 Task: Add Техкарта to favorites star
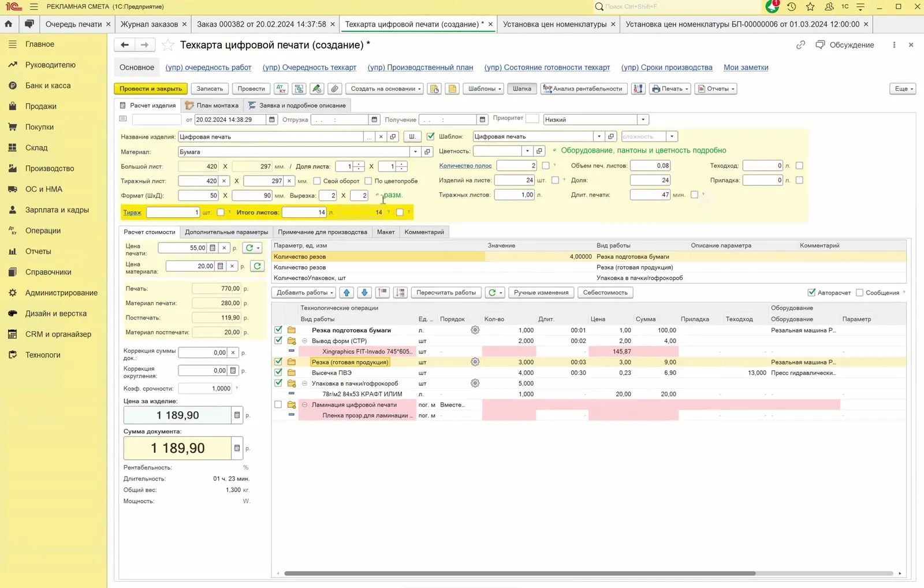(x=167, y=45)
